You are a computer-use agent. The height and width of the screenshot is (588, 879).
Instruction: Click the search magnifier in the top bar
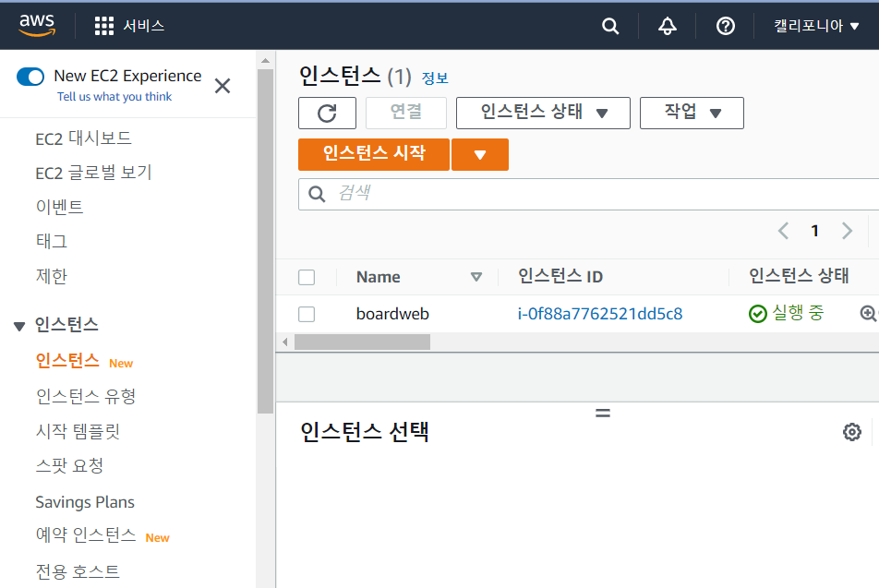[x=609, y=25]
